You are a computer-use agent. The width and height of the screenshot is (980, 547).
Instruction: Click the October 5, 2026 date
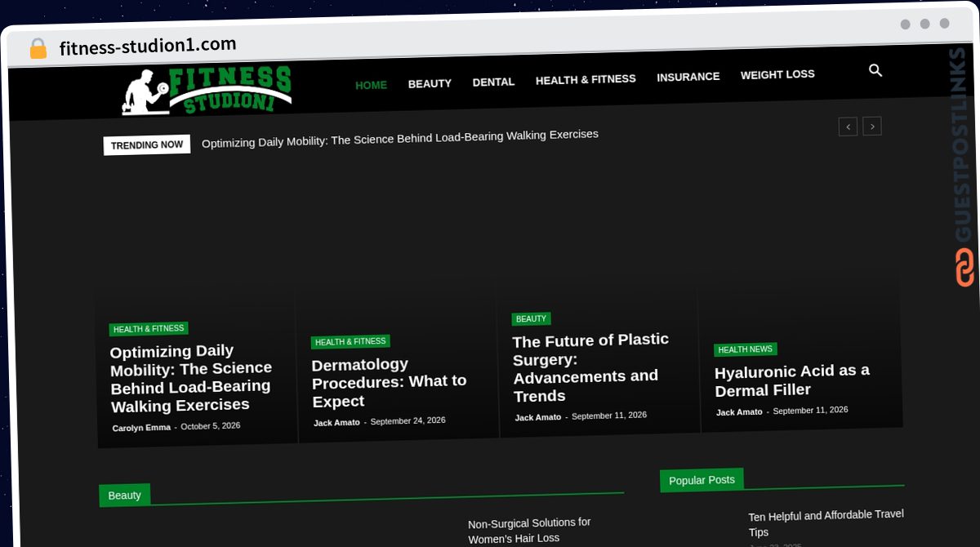[211, 426]
